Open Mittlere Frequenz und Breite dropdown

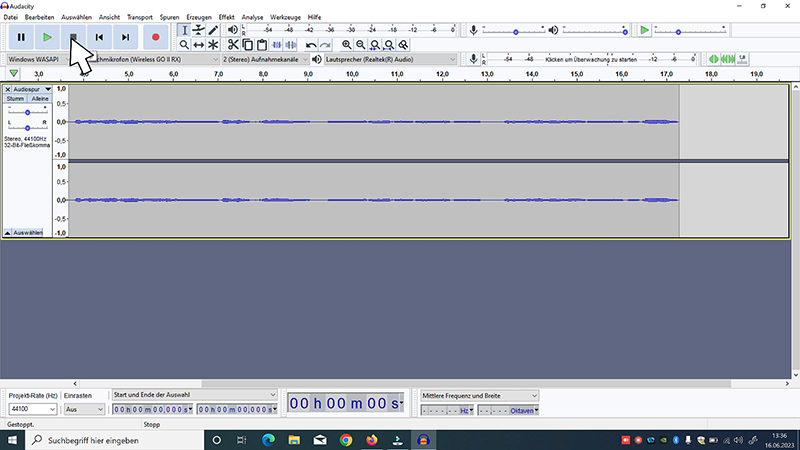480,395
